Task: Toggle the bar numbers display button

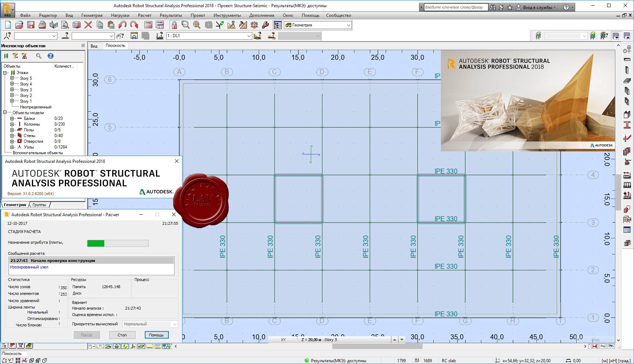Action: tap(100, 346)
